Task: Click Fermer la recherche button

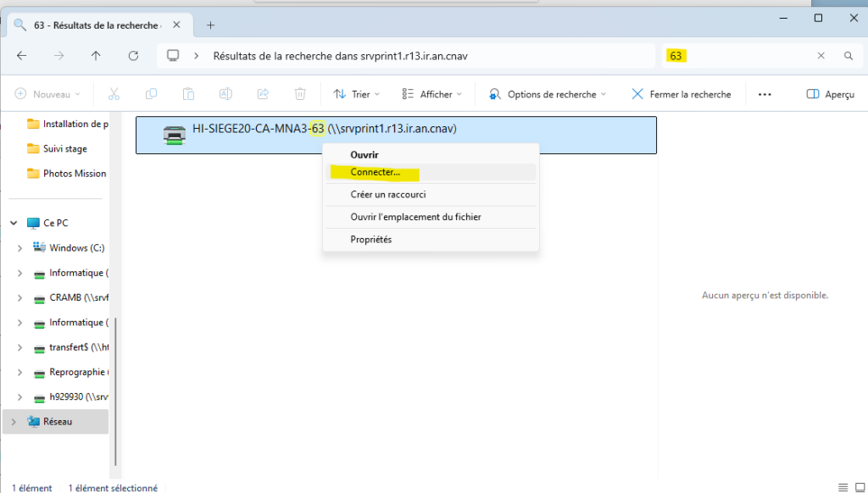Action: [x=681, y=94]
